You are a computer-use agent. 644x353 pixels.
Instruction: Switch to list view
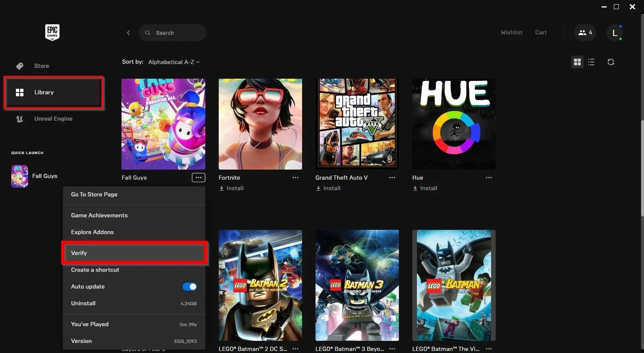tap(591, 62)
